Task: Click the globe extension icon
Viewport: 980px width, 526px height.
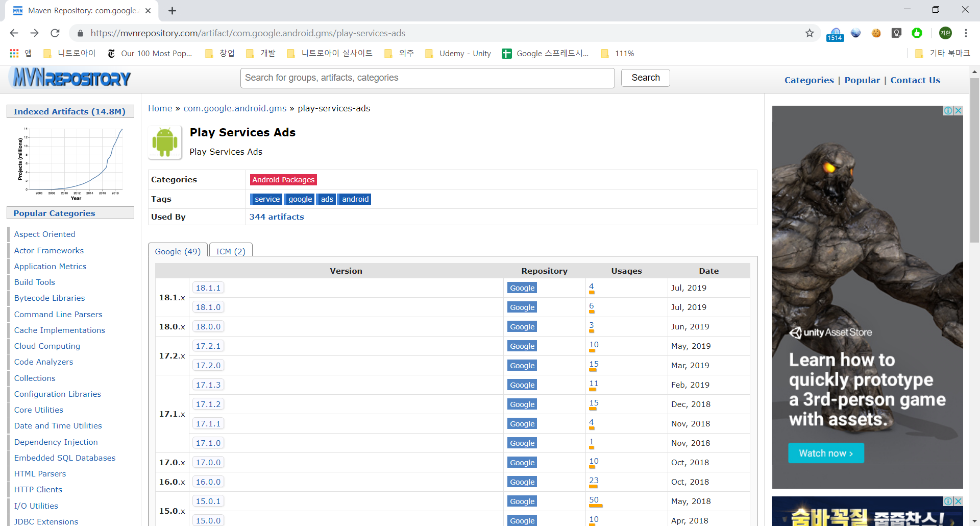Action: click(856, 33)
